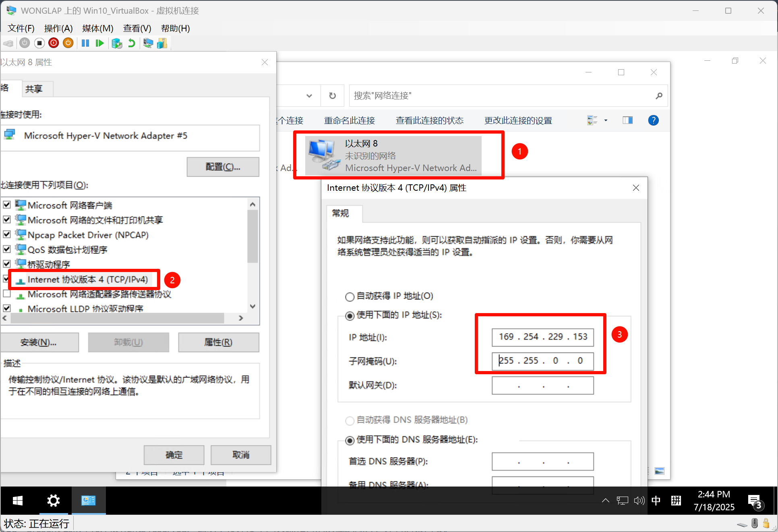Turn off the VM with red power icon
Image resolution: width=778 pixels, height=532 pixels.
(54, 43)
